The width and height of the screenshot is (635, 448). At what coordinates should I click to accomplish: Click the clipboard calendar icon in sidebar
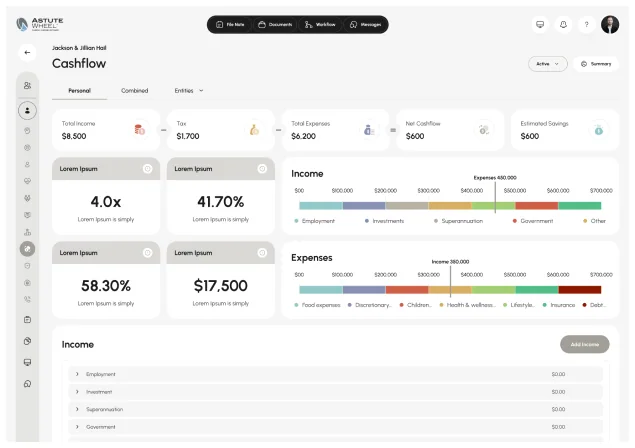[27, 320]
